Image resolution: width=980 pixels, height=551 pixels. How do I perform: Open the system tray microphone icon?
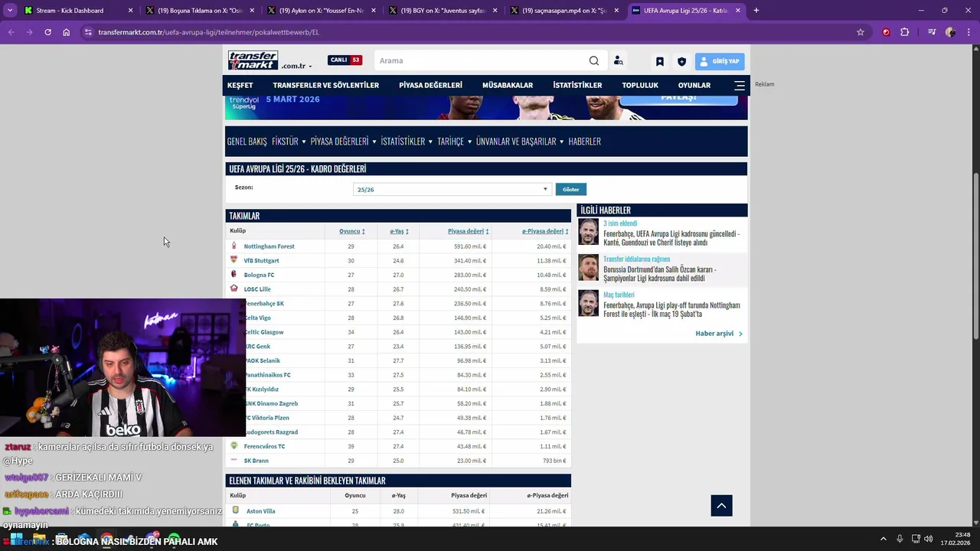point(900,540)
